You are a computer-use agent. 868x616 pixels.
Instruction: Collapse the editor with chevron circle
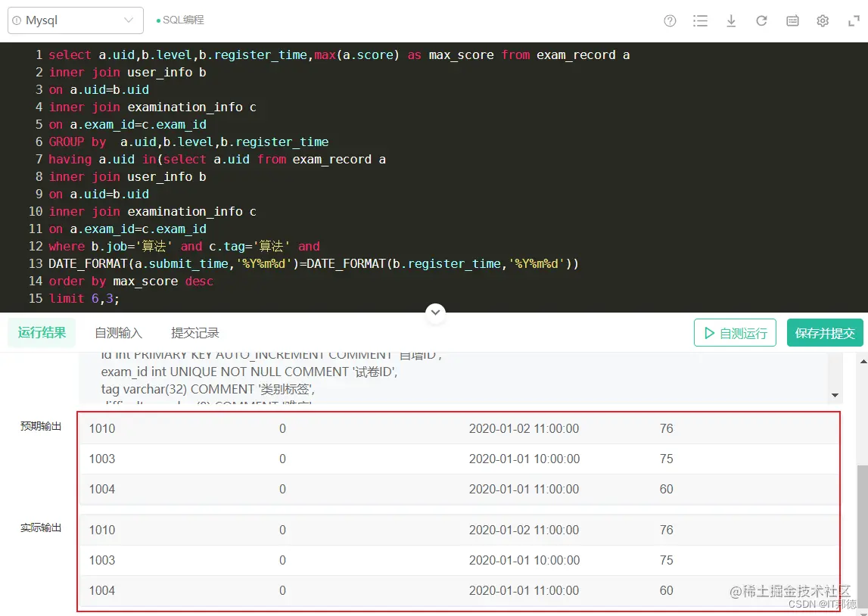pos(436,312)
